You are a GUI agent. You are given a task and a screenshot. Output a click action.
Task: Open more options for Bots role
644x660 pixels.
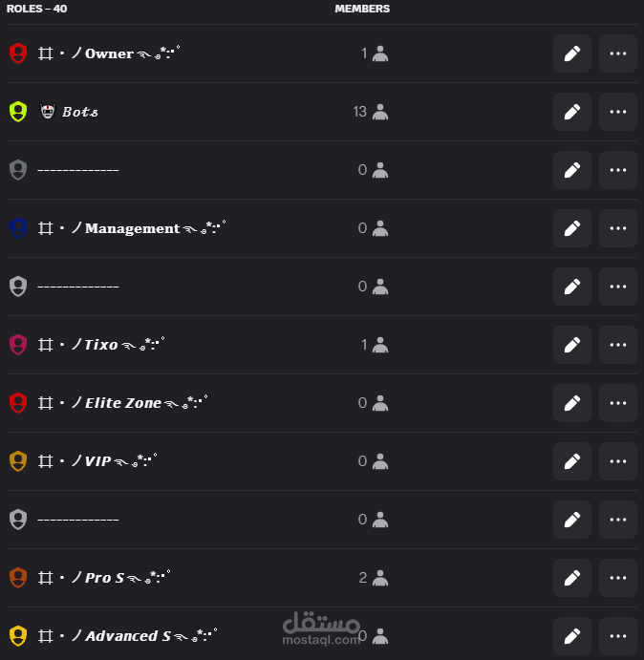[x=618, y=112]
